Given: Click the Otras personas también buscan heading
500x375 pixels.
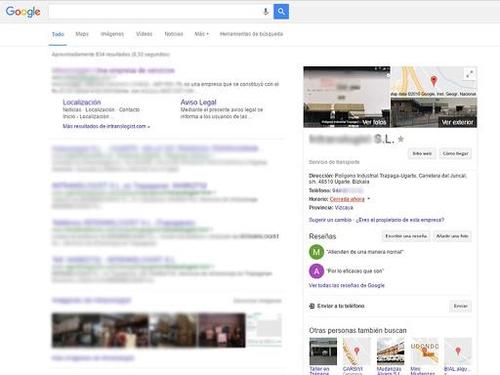Looking at the screenshot, I should [358, 330].
